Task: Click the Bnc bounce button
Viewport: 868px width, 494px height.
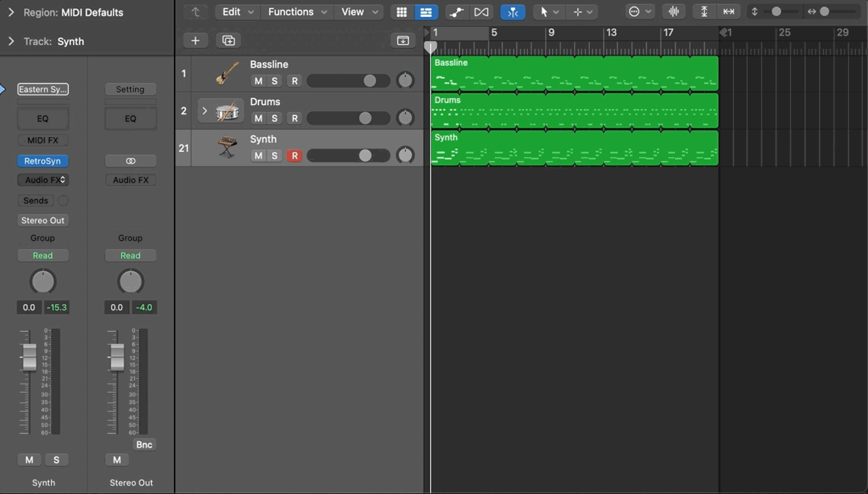Action: tap(144, 445)
